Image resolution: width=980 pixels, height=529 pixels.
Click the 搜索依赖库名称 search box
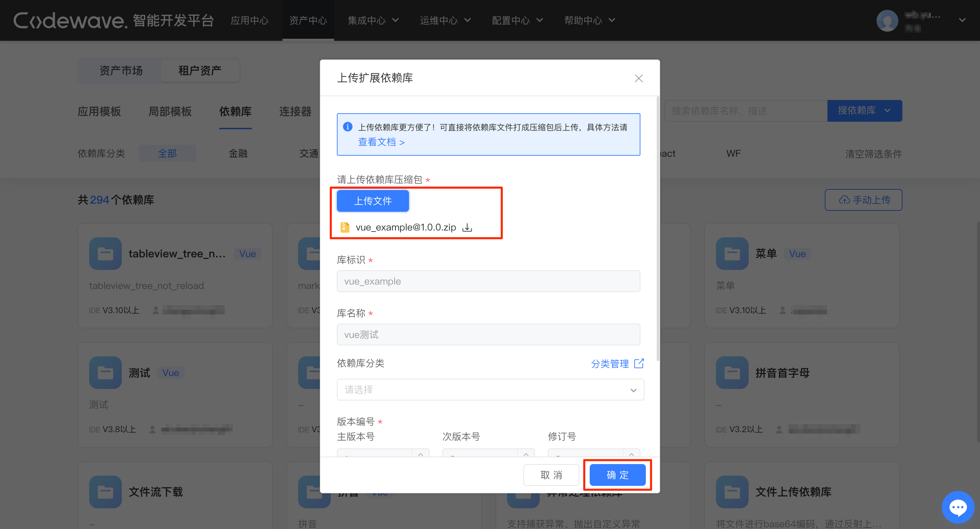(746, 110)
